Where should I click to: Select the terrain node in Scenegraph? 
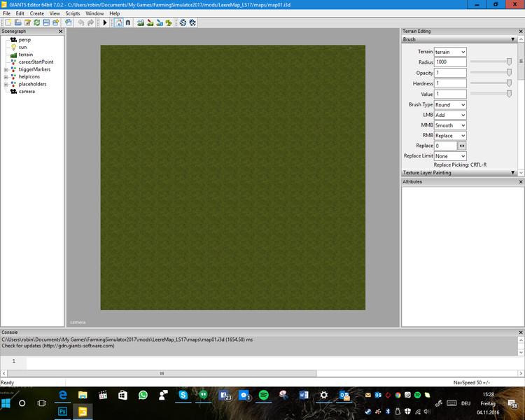25,55
